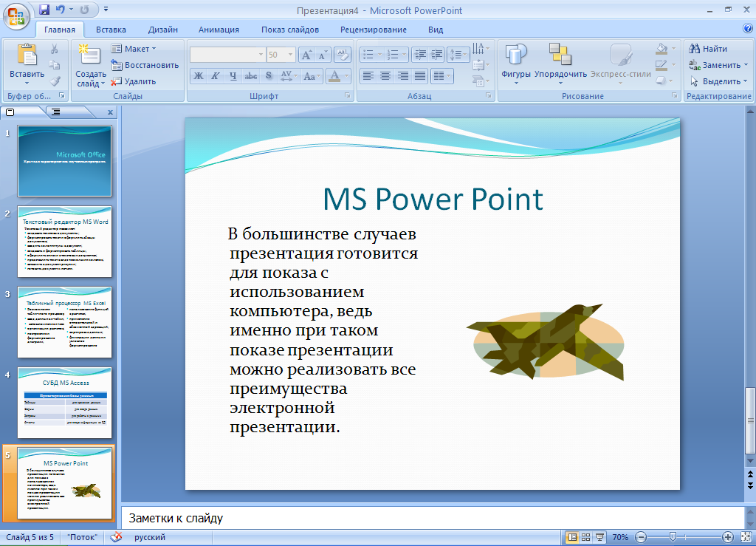This screenshot has width=756, height=546.
Task: Click the Office button logo
Action: 16,16
